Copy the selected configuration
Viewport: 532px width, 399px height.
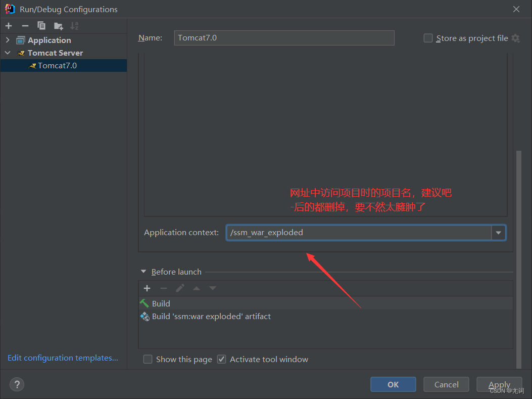41,26
